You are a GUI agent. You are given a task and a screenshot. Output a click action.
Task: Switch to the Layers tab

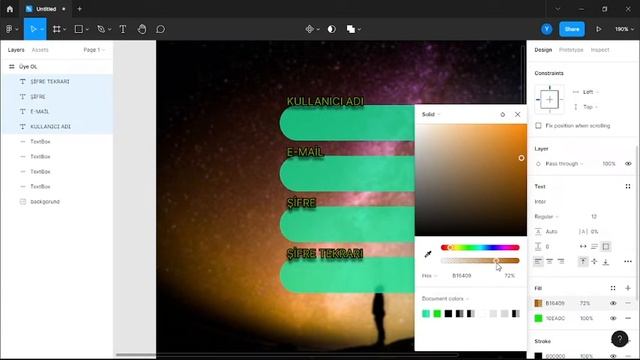[16, 50]
